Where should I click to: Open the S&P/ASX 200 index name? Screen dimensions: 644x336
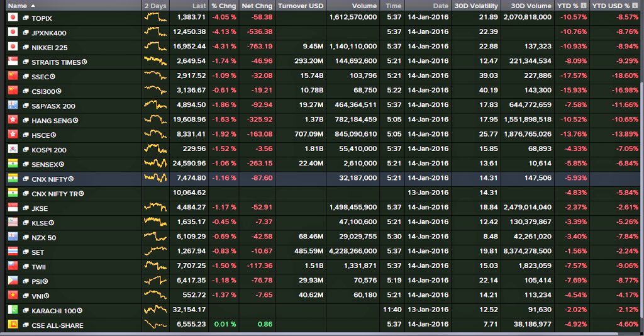tap(53, 106)
